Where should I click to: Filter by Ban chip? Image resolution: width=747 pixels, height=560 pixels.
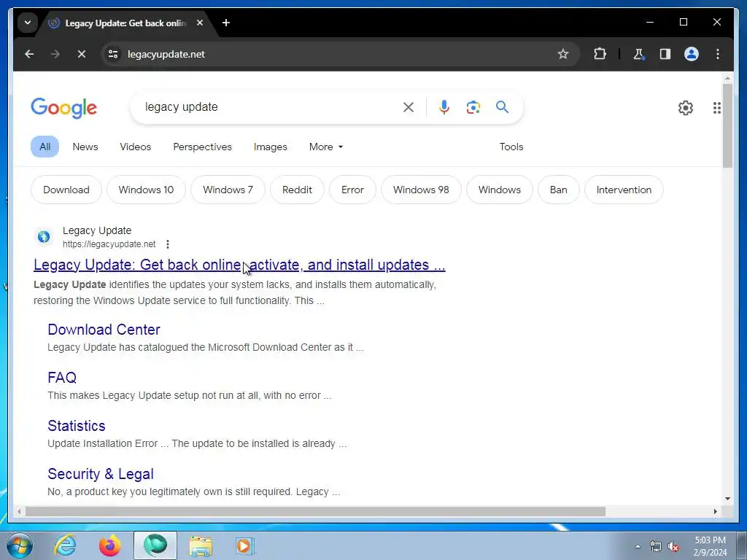(558, 190)
